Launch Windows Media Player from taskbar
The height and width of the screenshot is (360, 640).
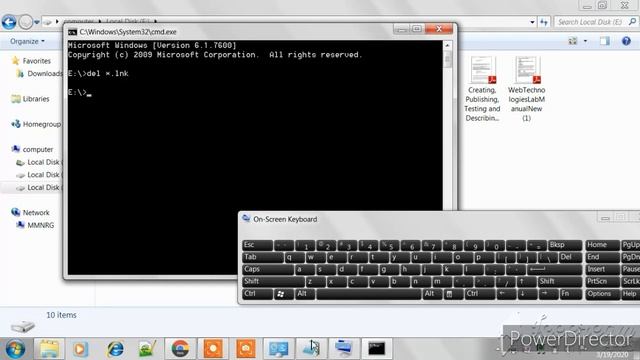click(80, 349)
